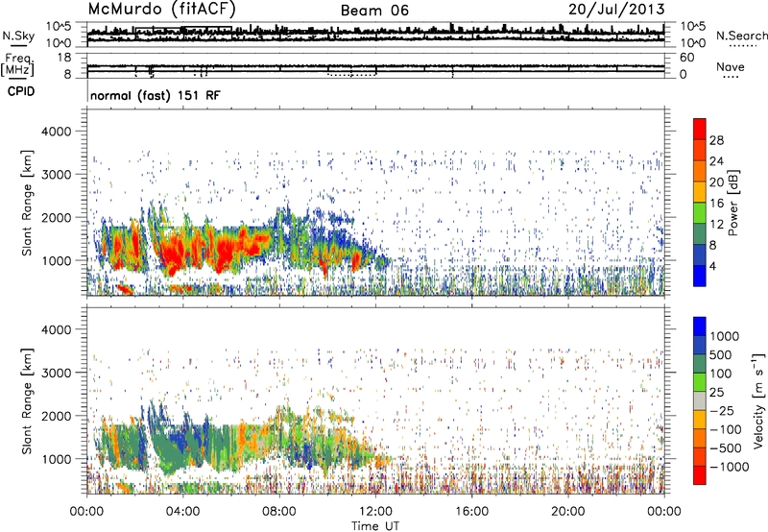This screenshot has height=532, width=768.
Task: Click the 'N.Sky' legend label
Action: [18, 36]
